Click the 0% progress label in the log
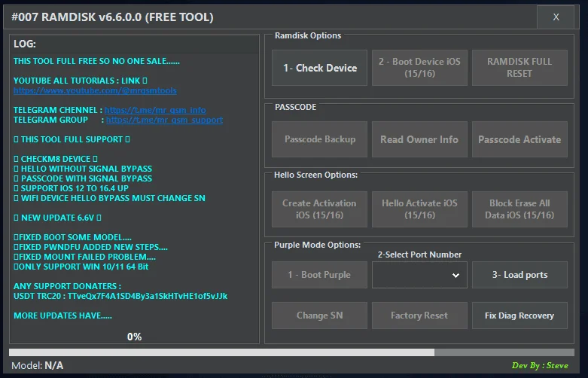 (134, 337)
